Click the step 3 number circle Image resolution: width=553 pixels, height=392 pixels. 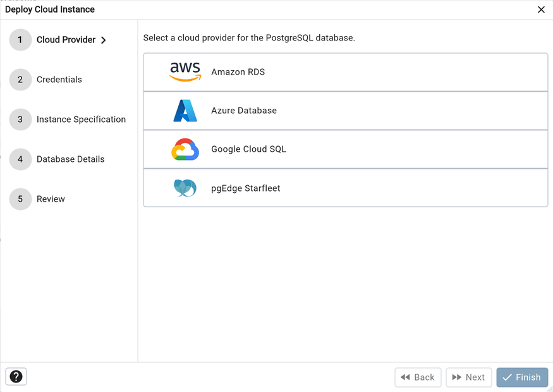20,119
